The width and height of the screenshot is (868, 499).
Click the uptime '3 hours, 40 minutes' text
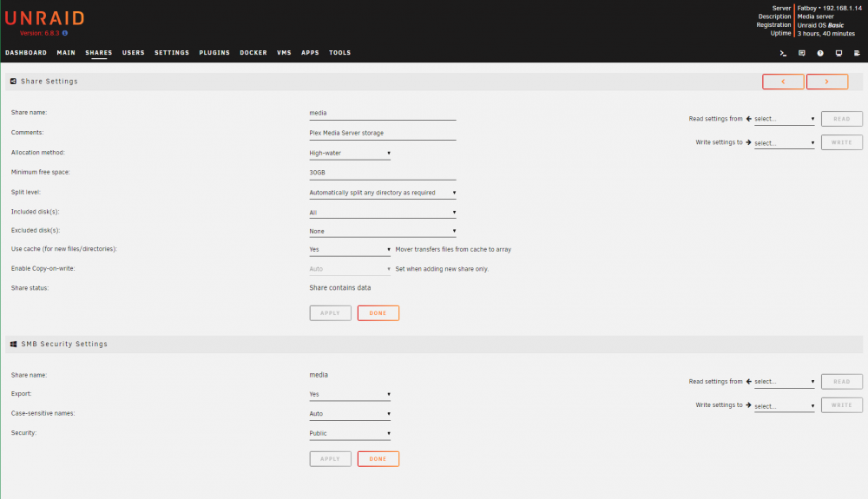[826, 34]
